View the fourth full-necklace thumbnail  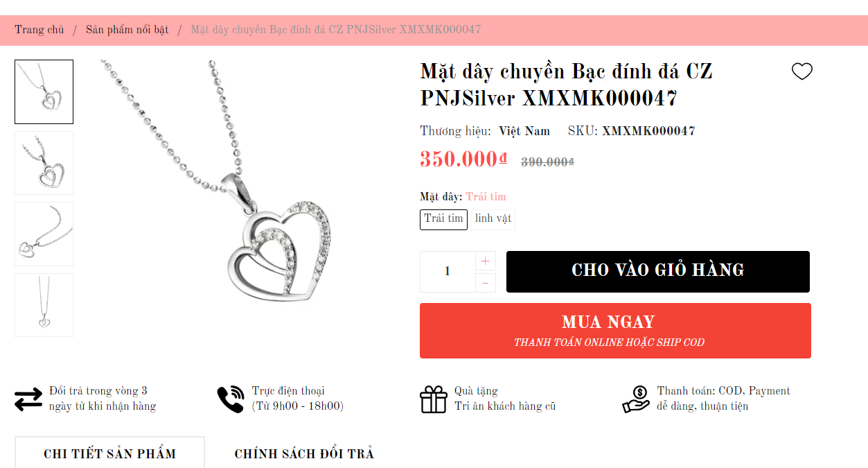(x=44, y=305)
